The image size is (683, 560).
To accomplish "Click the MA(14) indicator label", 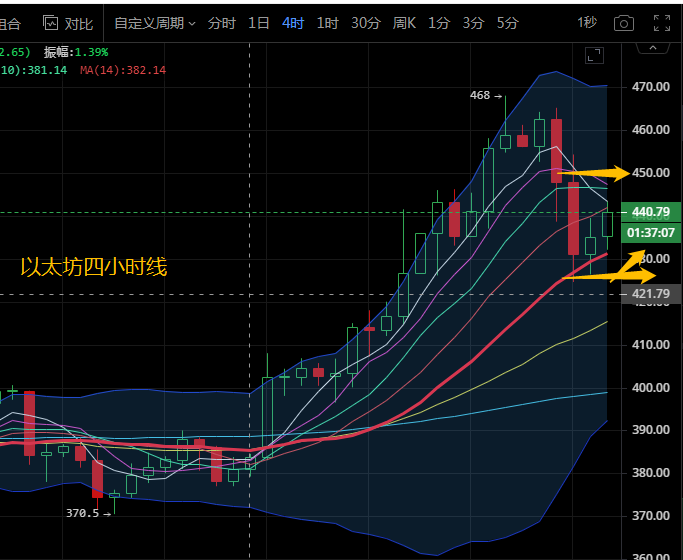I will (x=123, y=70).
